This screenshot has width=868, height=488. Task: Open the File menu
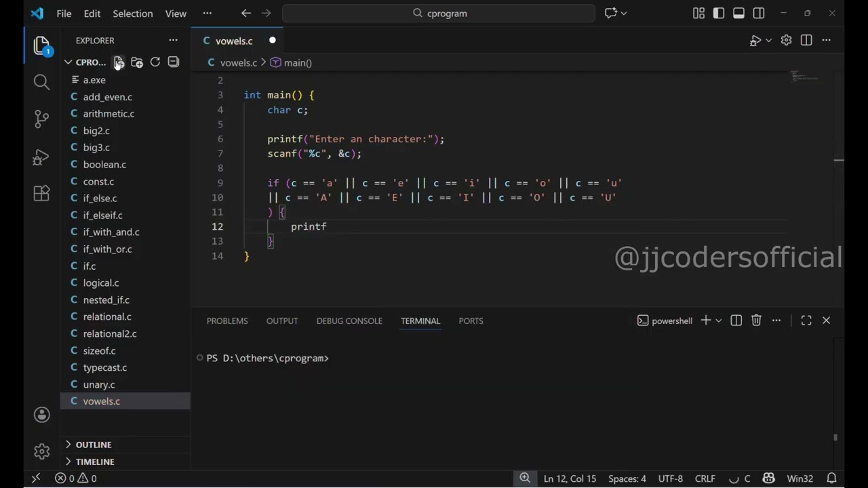(x=64, y=14)
